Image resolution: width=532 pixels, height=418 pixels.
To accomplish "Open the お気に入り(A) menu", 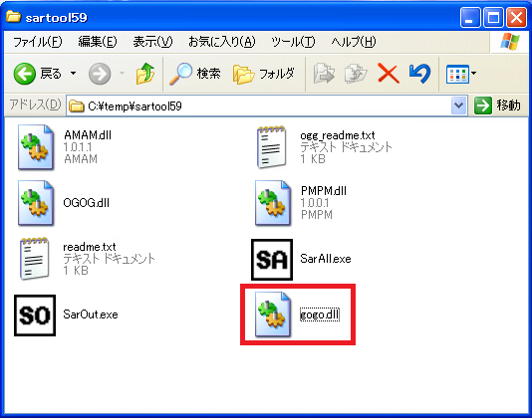I will (221, 42).
